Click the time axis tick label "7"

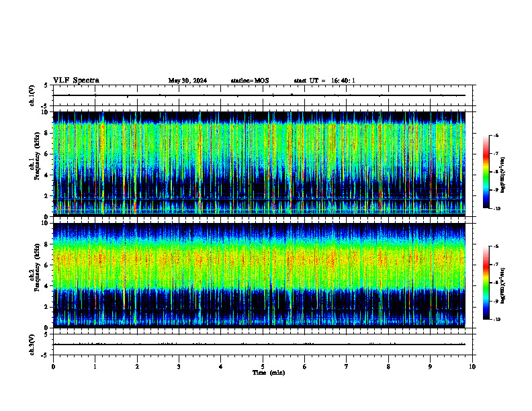click(347, 367)
